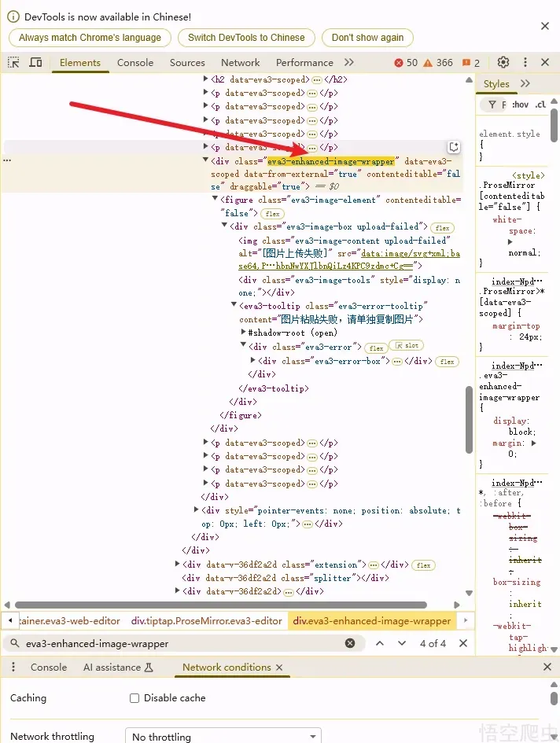Activate the inspect element picker icon

(13, 63)
